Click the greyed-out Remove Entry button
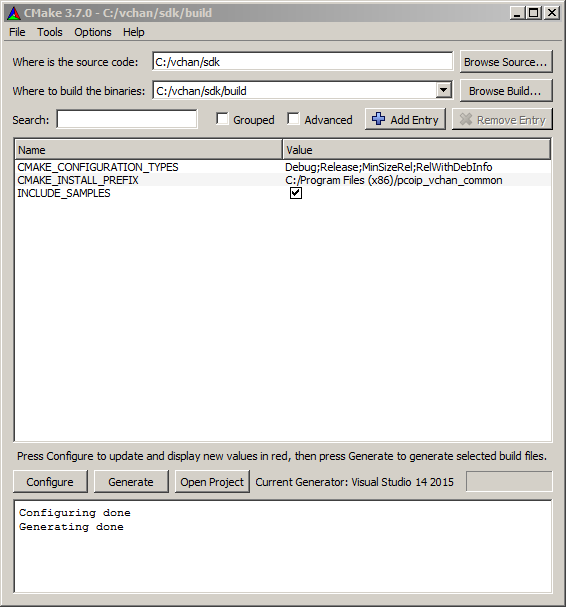 click(502, 119)
